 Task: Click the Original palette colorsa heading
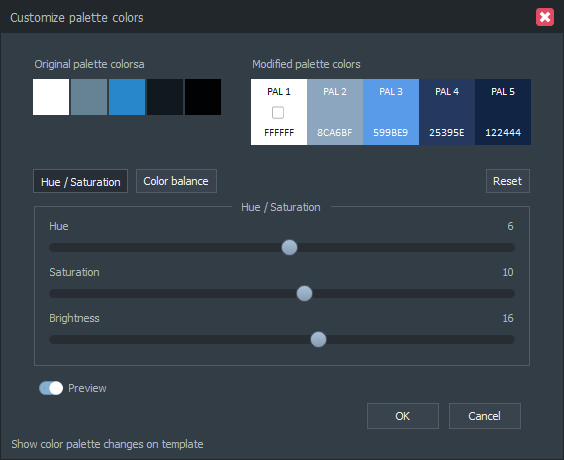tap(89, 64)
